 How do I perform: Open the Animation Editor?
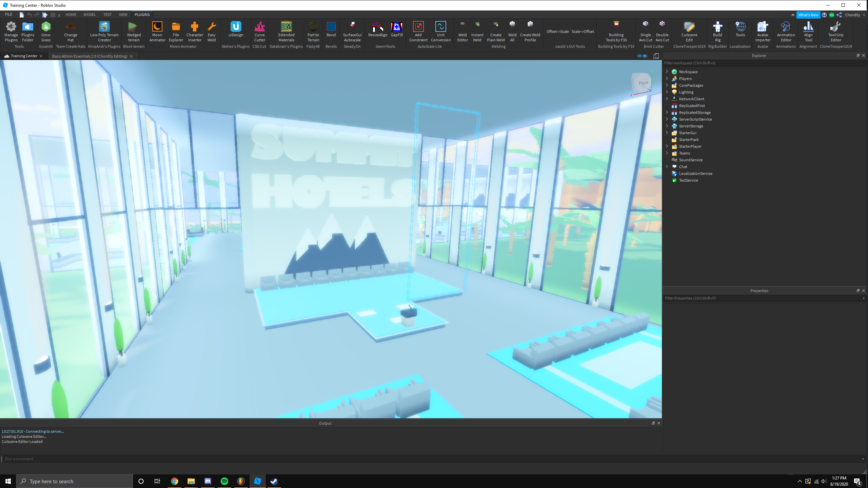tap(786, 31)
